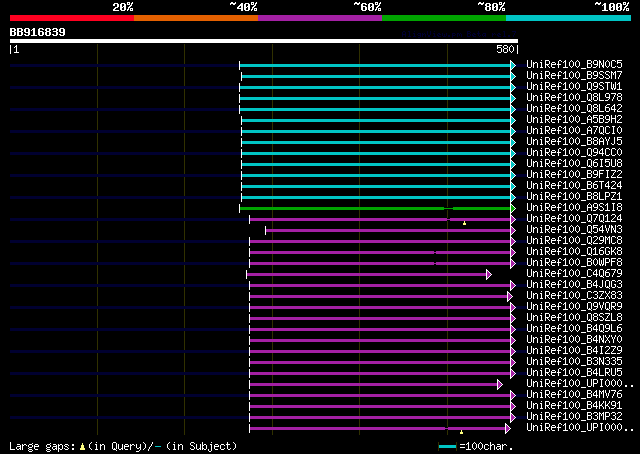
Task: Click the purple arrowhead ending Q54VN3 alignment
Action: click(513, 231)
